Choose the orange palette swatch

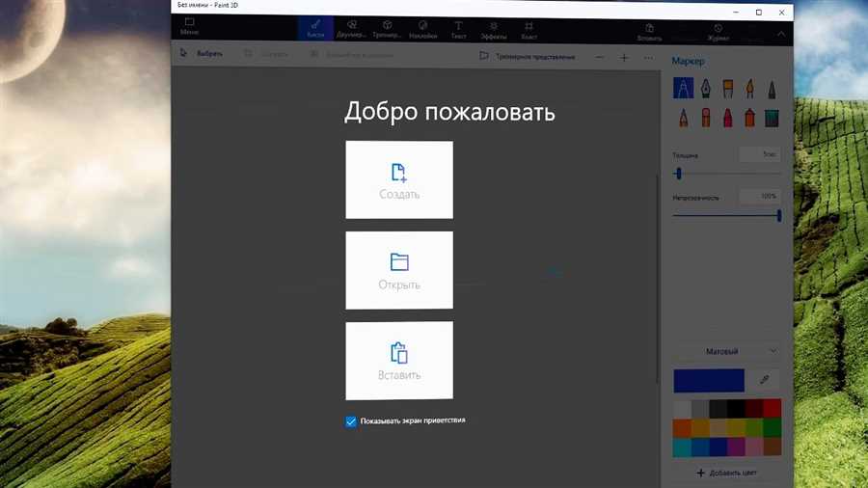point(682,427)
